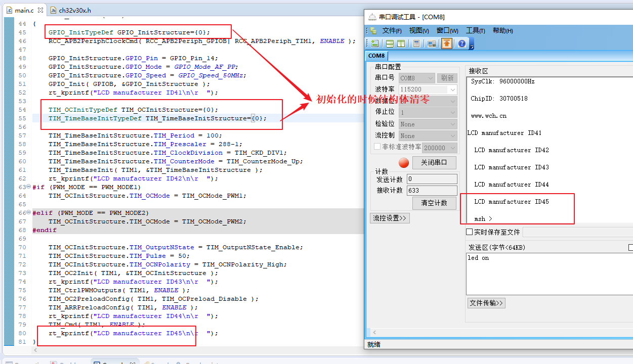
Task: Check the 实时保存至文件 checkbox
Action: 469,232
